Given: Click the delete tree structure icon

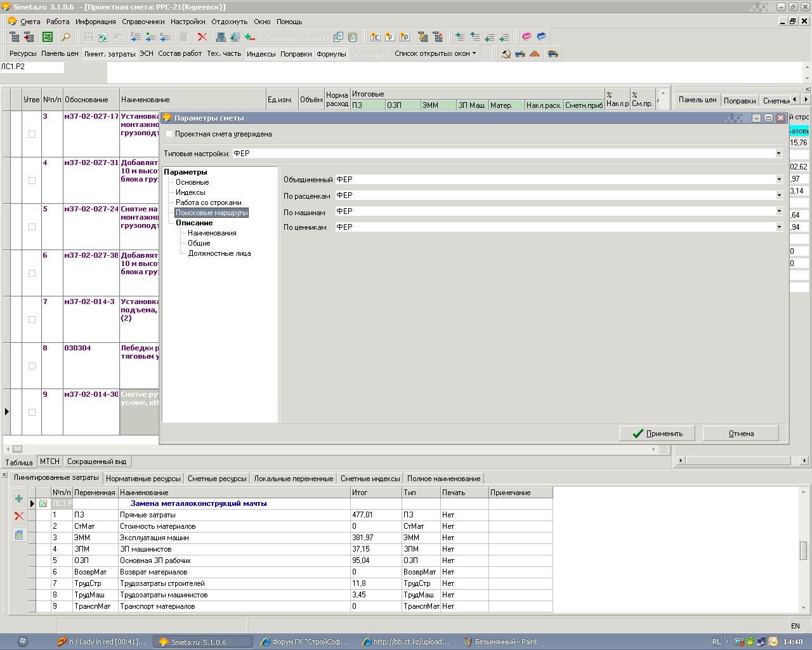Looking at the screenshot, I should (438, 37).
